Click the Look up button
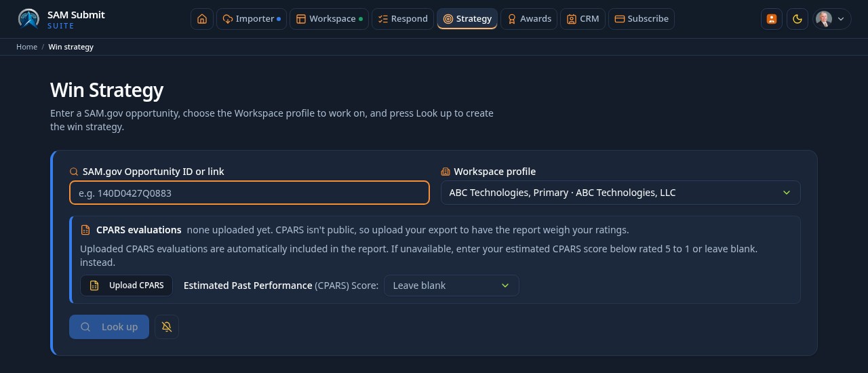 [x=109, y=327]
